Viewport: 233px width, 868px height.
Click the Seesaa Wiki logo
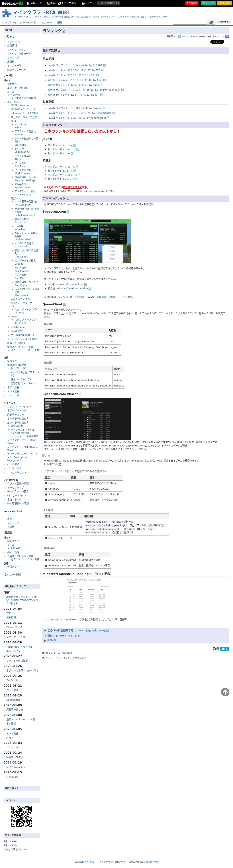coord(12,3)
